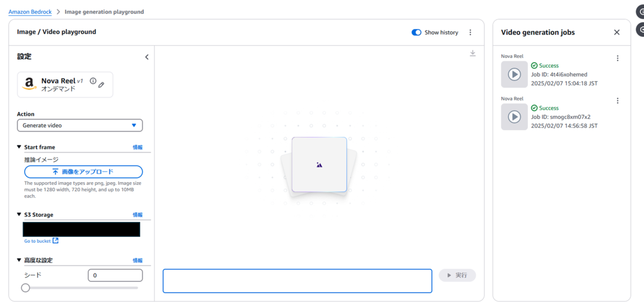Click the Amazon Bedrock breadcrumb link
The height and width of the screenshot is (304, 644).
point(30,12)
